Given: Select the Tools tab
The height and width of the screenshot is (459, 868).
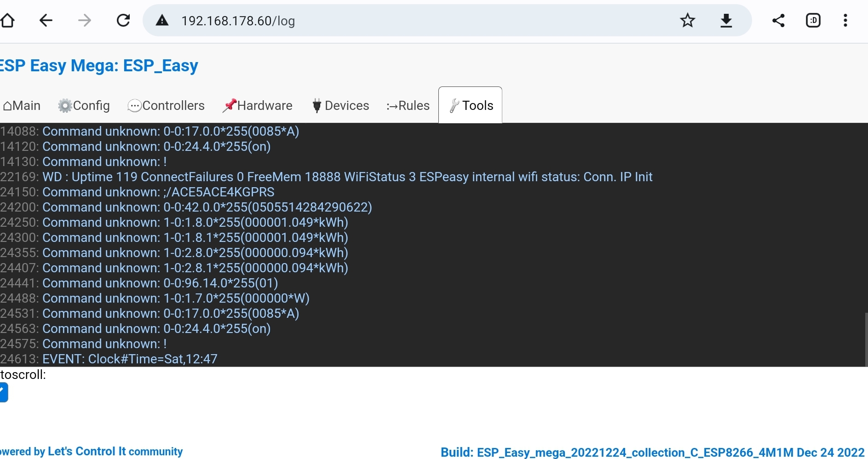Looking at the screenshot, I should tap(470, 105).
